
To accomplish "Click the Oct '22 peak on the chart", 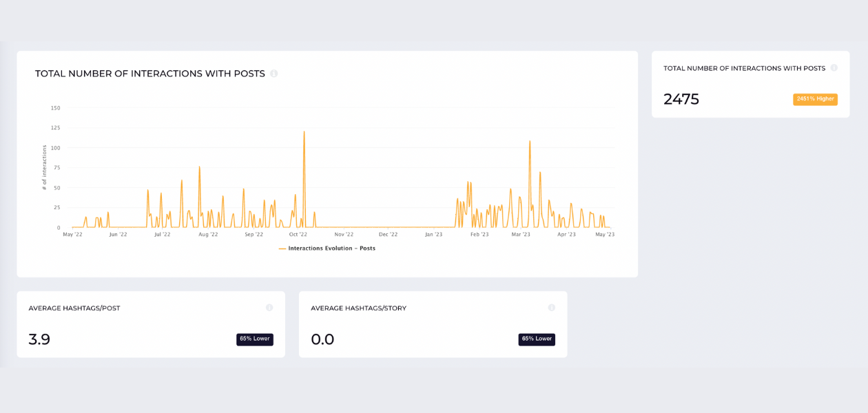I will 304,132.
